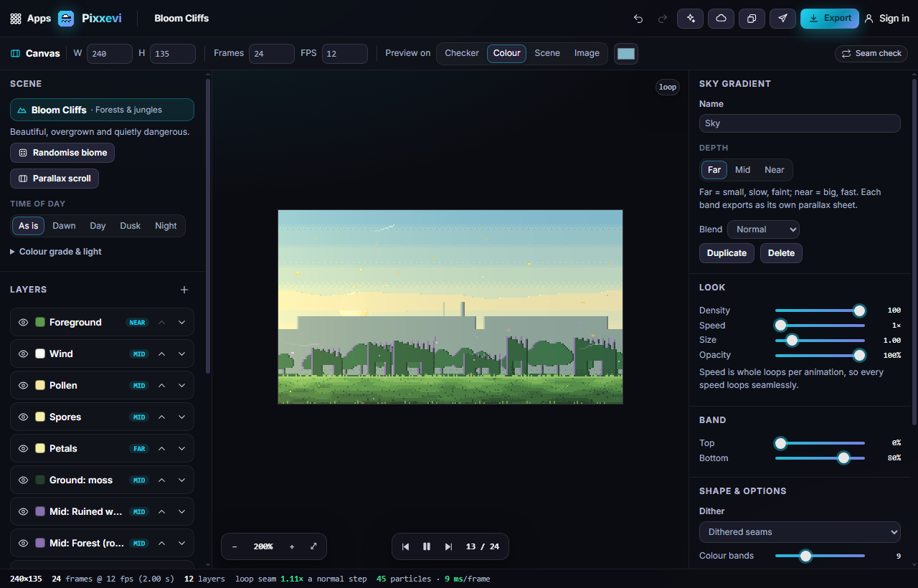Viewport: 918px width, 588px height.
Task: Open the Apps grid icon
Action: 16,19
